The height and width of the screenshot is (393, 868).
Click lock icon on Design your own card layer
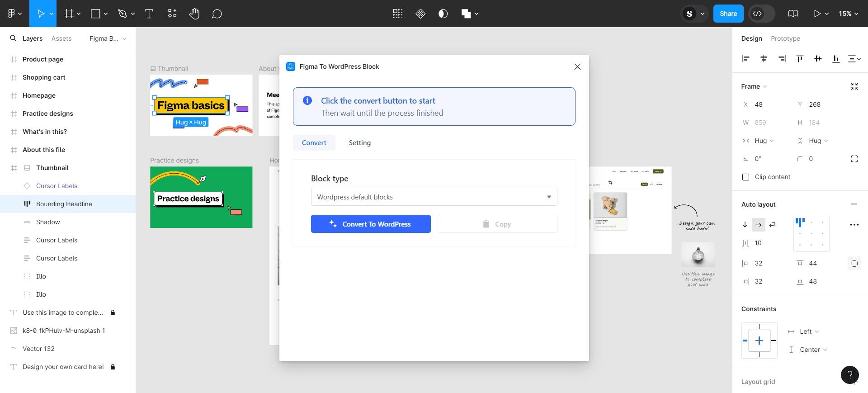coord(113,367)
